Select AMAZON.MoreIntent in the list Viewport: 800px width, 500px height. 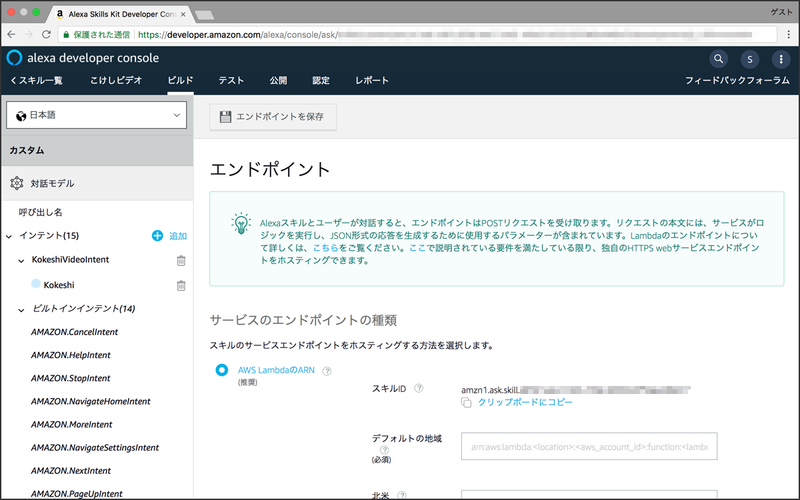(71, 424)
